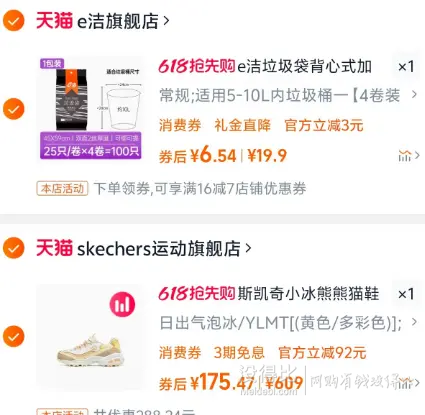Image resolution: width=425 pixels, height=415 pixels.
Task: Change the garbage bag quantity ×1
Action: pos(406,66)
